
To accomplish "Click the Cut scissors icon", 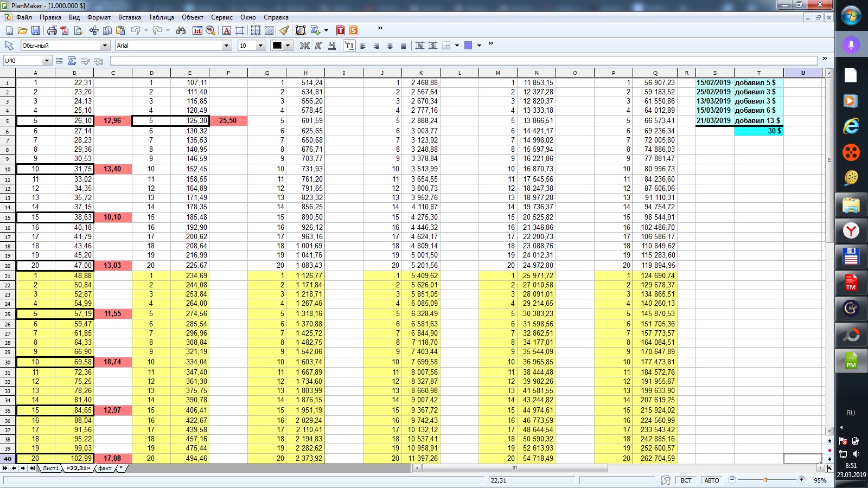I will pyautogui.click(x=94, y=30).
